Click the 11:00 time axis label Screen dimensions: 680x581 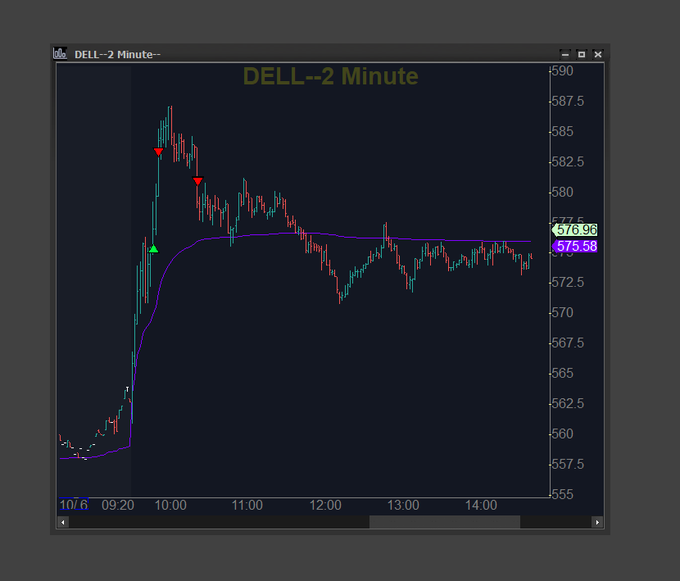pyautogui.click(x=247, y=505)
